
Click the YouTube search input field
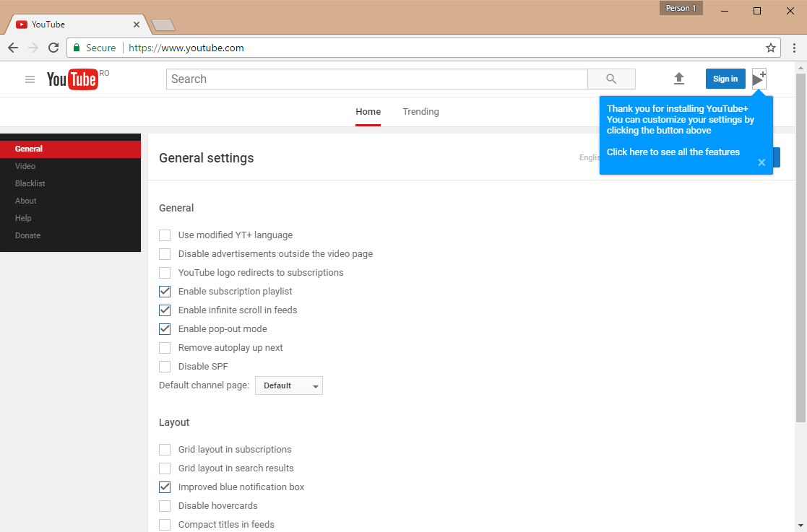pyautogui.click(x=376, y=79)
